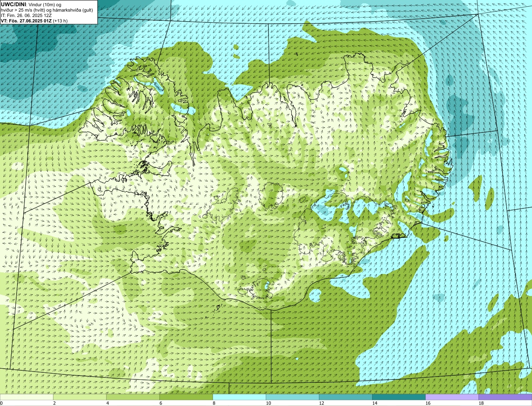Click the legend scale label "12"

[x=322, y=403]
